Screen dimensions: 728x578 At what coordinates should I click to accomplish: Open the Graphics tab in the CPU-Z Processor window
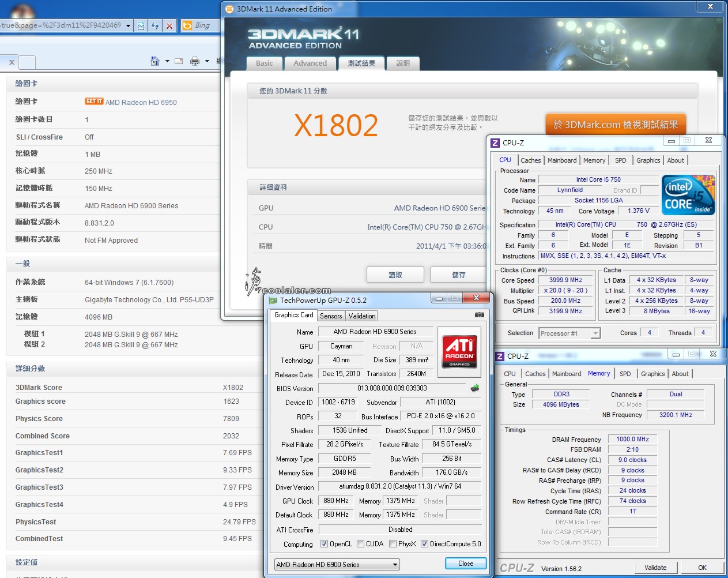coord(648,160)
